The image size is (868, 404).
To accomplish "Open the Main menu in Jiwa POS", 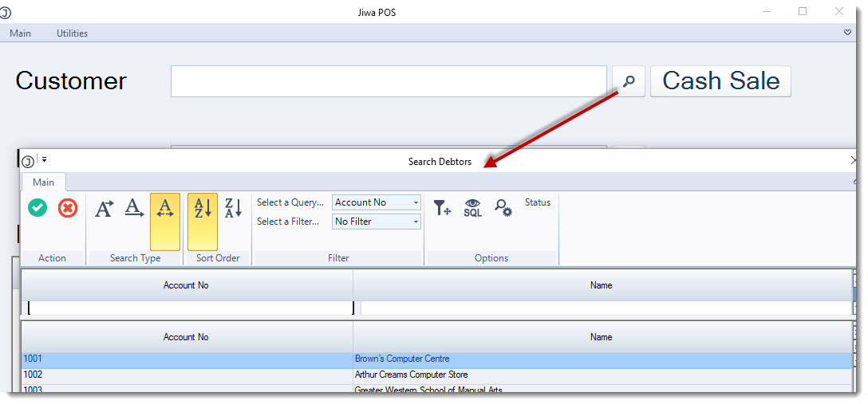I will (21, 33).
